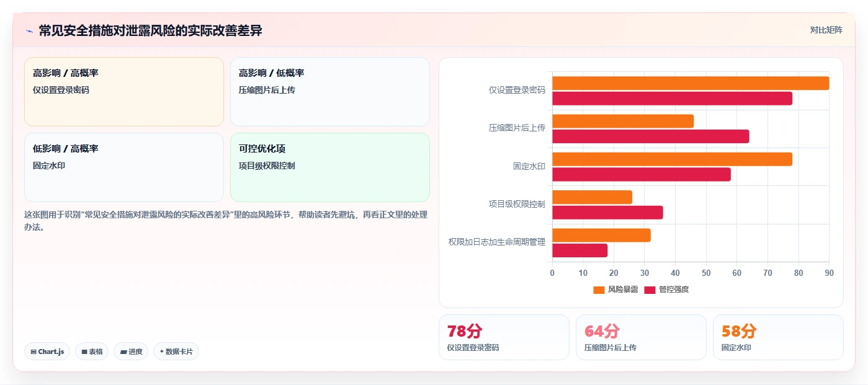Image resolution: width=868 pixels, height=385 pixels.
Task: Click the lightning icon beside the title
Action: [29, 31]
